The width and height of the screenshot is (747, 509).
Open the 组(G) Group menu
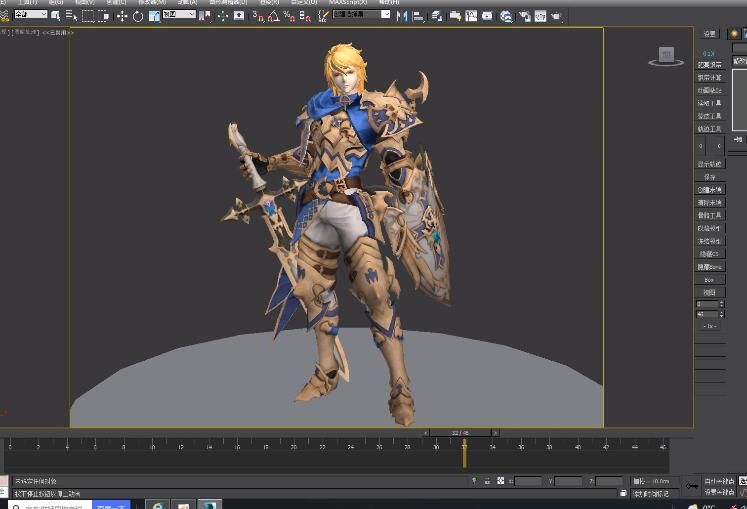click(x=56, y=2)
